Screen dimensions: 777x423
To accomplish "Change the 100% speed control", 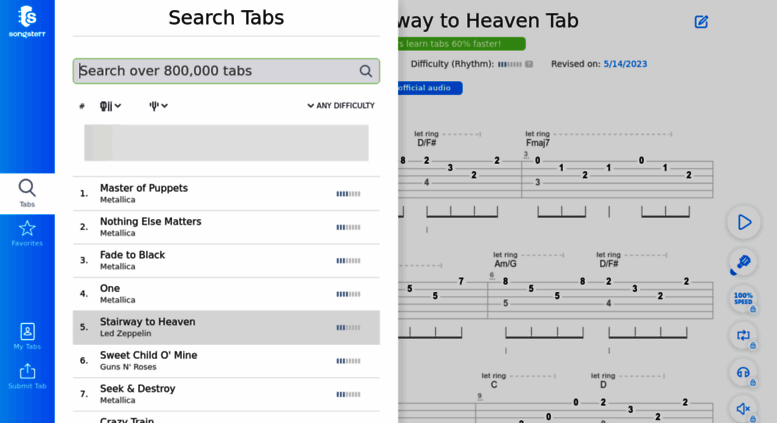I will pyautogui.click(x=743, y=299).
